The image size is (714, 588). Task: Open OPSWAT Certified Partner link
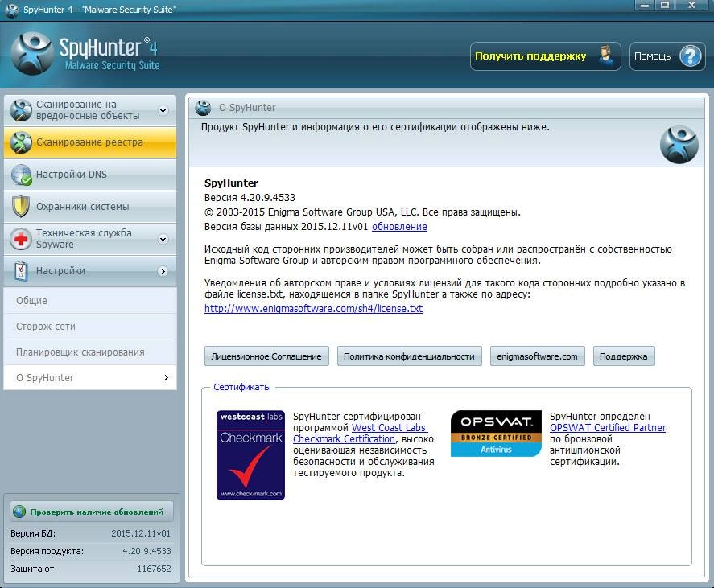(x=608, y=428)
